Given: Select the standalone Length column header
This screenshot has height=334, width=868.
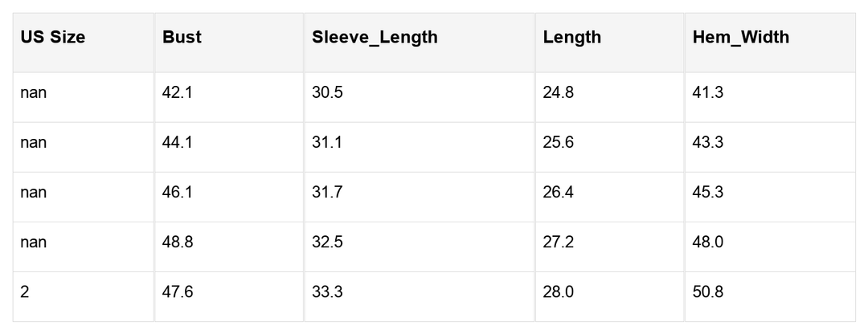Looking at the screenshot, I should (572, 38).
